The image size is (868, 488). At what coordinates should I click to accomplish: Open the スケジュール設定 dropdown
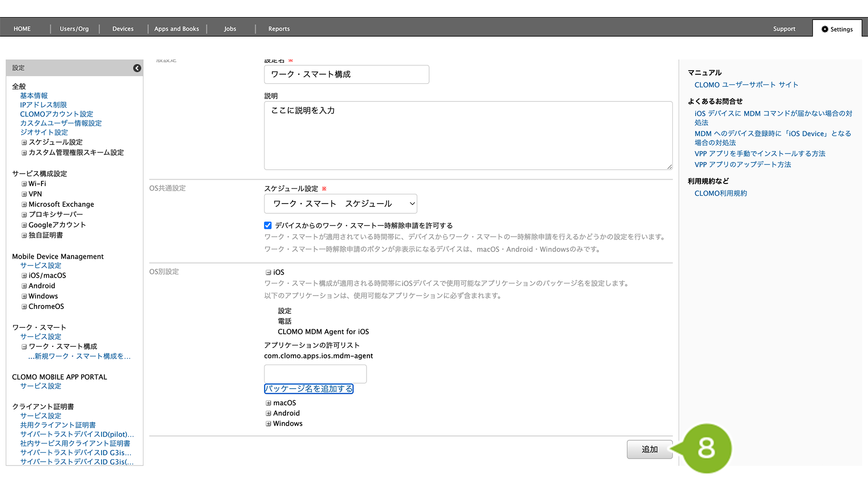tap(340, 204)
